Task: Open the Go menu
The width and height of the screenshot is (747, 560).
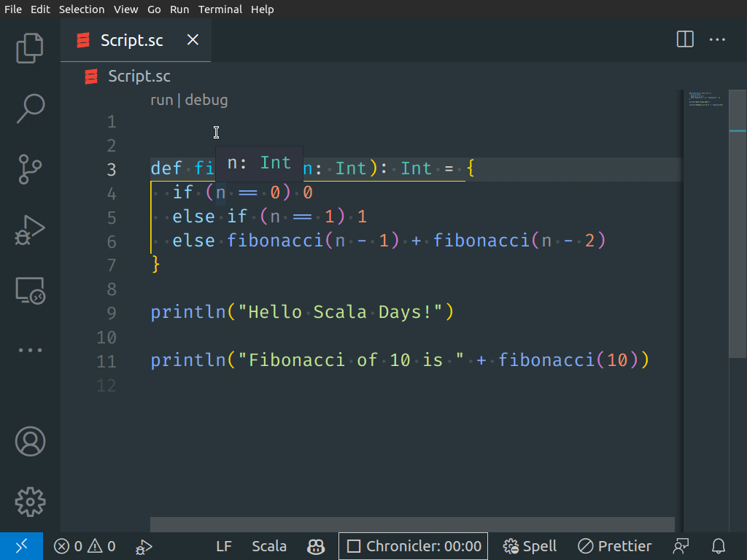Action: click(x=154, y=9)
